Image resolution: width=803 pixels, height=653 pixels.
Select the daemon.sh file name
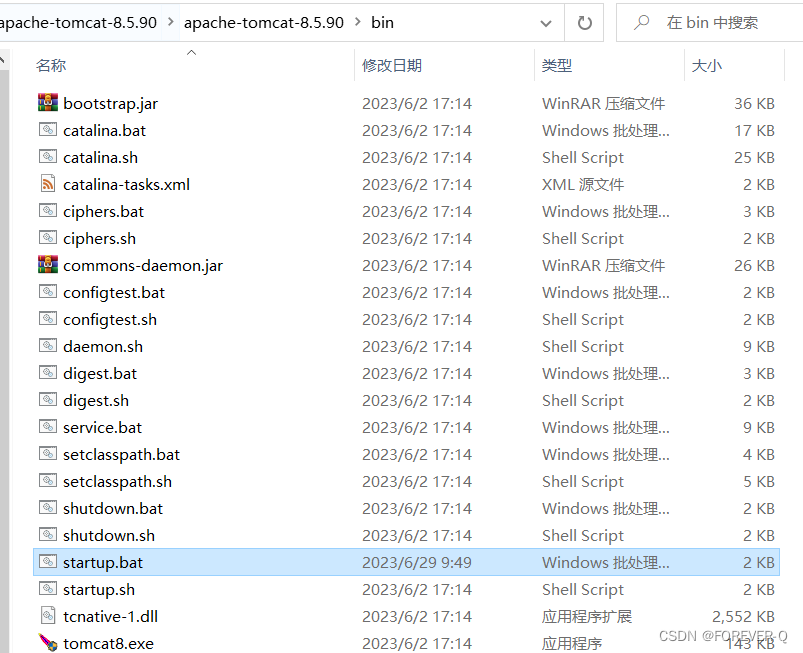[103, 346]
